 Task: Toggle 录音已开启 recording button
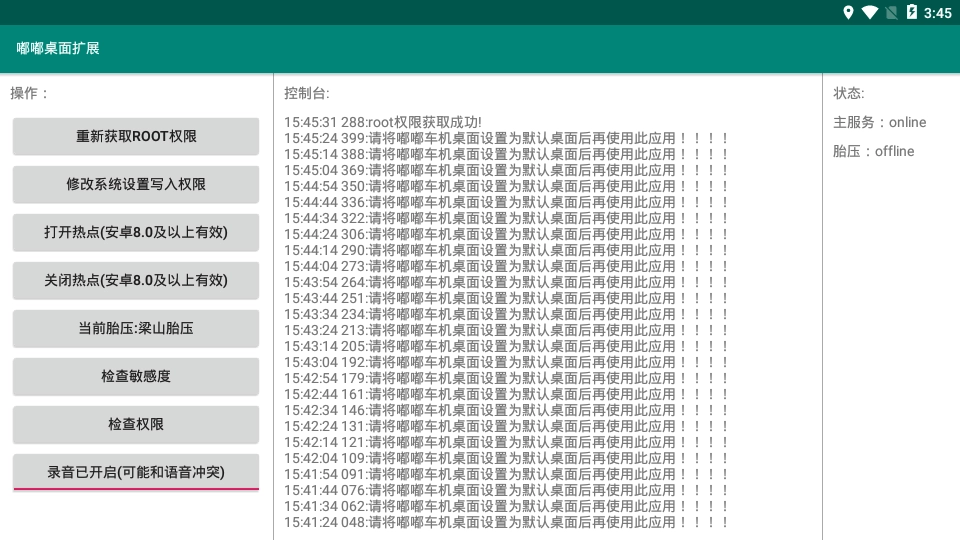coord(136,473)
